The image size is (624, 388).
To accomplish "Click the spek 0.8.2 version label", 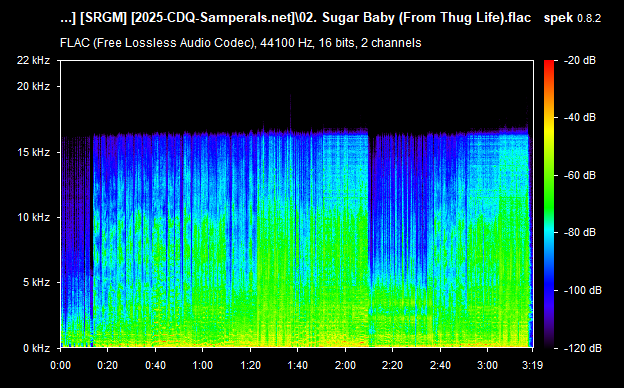I will tap(572, 18).
